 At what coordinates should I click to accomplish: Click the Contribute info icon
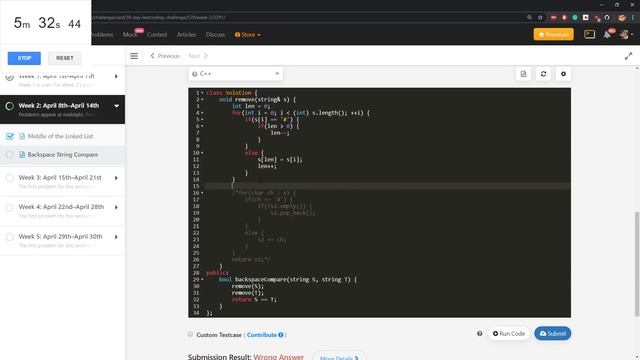pyautogui.click(x=281, y=335)
